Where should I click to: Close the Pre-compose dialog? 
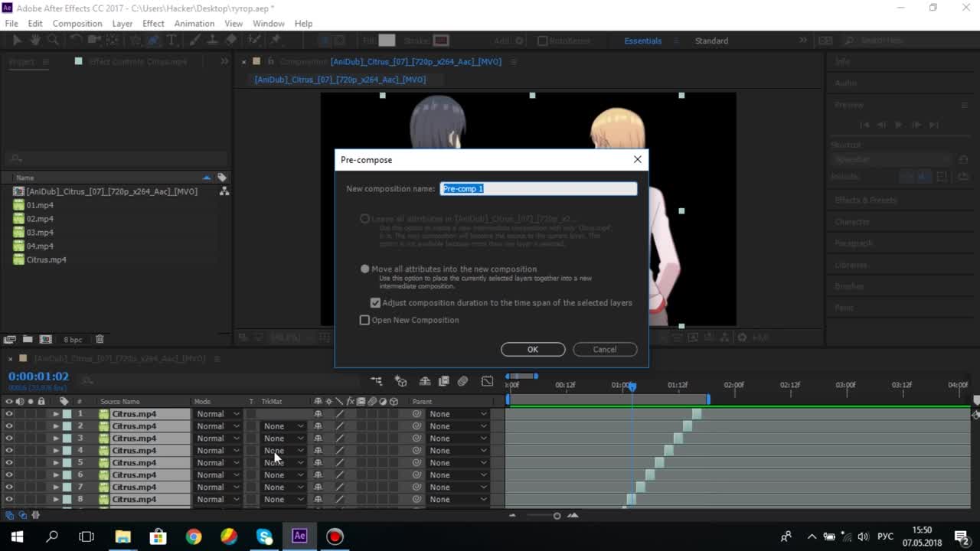click(x=638, y=159)
